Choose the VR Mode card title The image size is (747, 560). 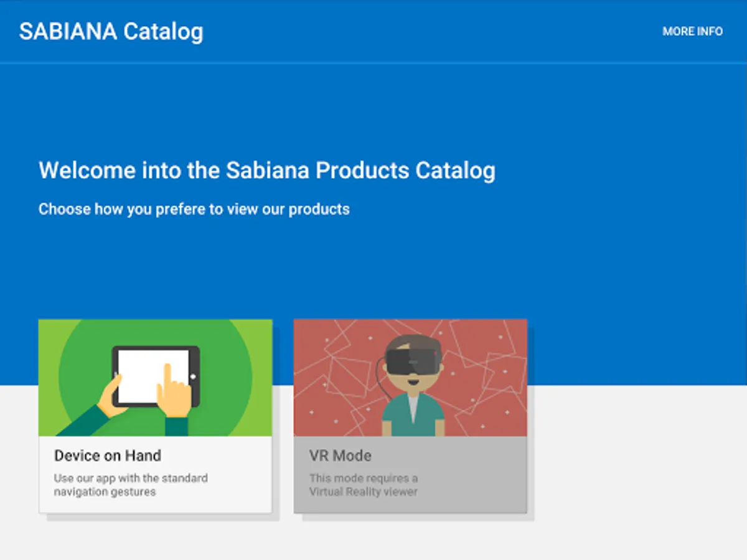pyautogui.click(x=340, y=455)
